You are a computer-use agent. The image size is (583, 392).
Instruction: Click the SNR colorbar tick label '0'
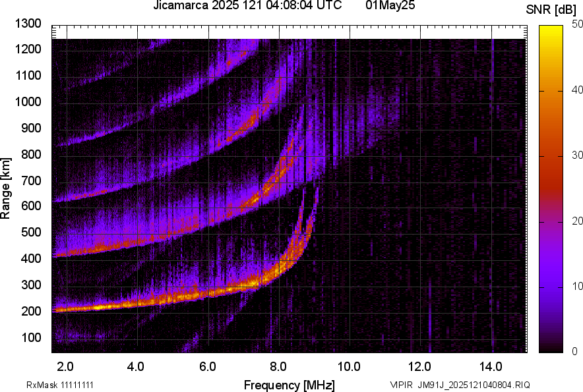point(575,351)
